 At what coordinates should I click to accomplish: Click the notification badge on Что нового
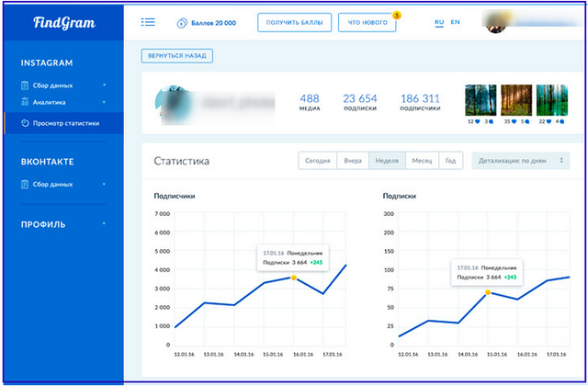(x=396, y=15)
